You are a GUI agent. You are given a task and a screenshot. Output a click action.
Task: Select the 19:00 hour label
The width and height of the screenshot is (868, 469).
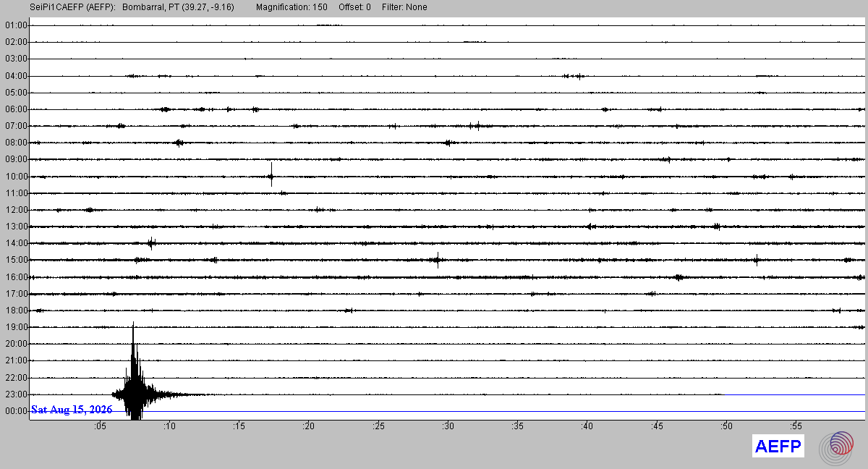coord(15,327)
